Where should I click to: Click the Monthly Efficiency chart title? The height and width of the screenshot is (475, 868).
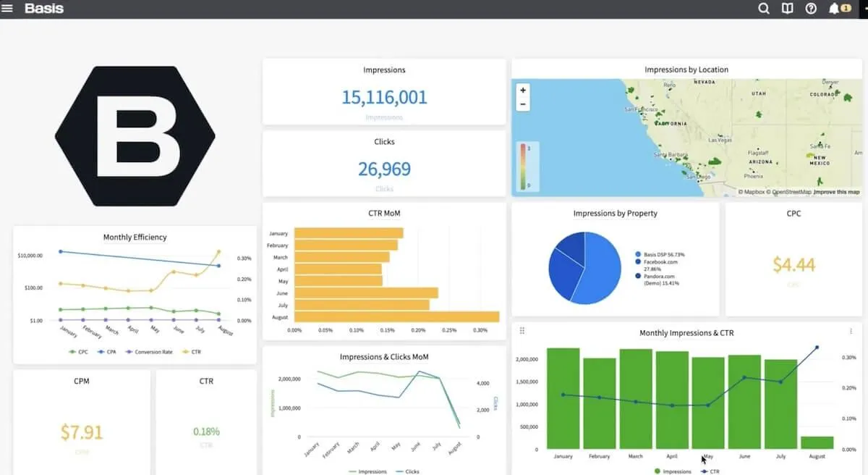[x=135, y=237]
